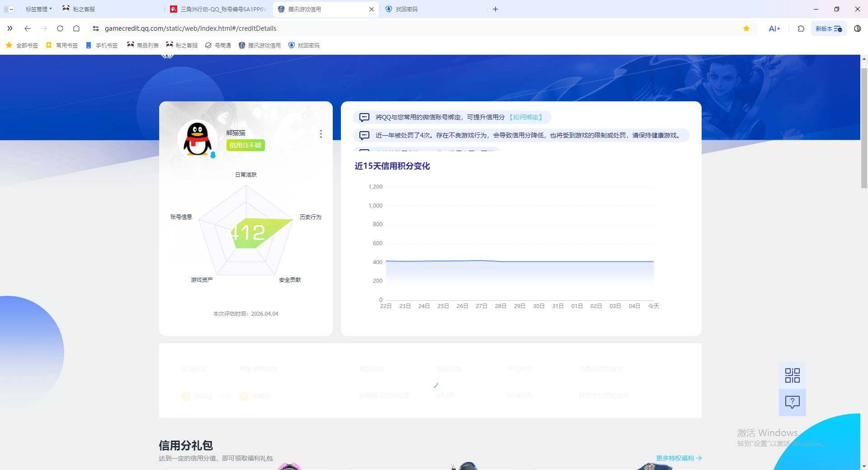Click the 22日 label on chart axis
Image resolution: width=868 pixels, height=470 pixels.
coord(386,306)
